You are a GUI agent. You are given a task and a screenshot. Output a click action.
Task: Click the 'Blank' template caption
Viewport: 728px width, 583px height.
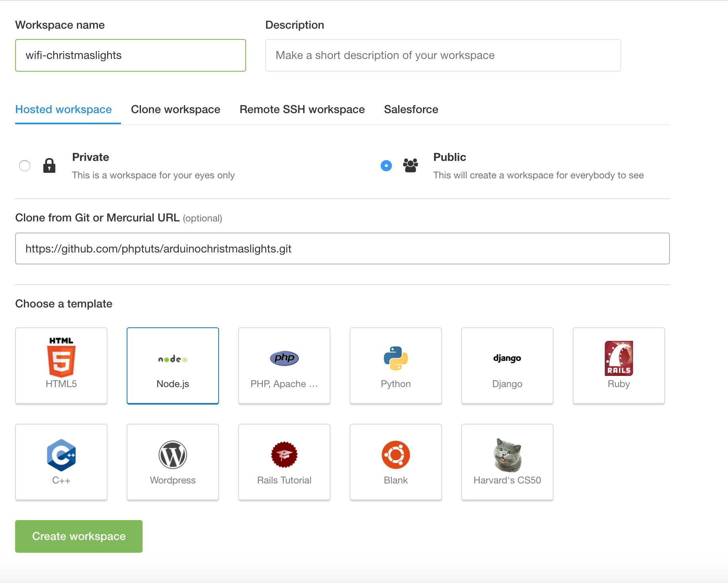click(x=396, y=480)
